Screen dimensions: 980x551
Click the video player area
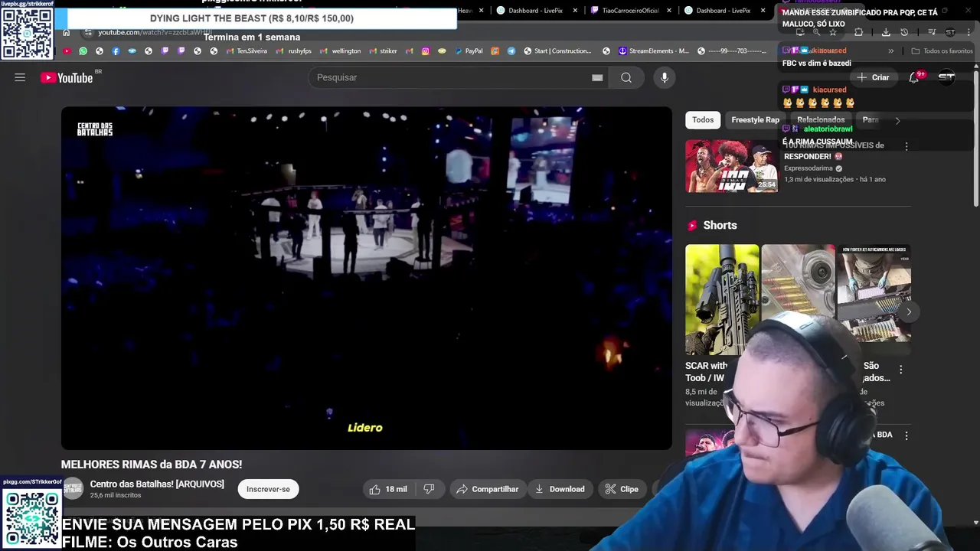click(367, 278)
